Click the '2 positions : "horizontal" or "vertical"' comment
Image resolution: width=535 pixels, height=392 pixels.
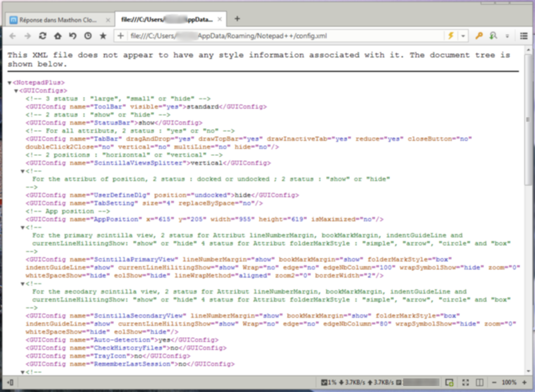tap(124, 155)
